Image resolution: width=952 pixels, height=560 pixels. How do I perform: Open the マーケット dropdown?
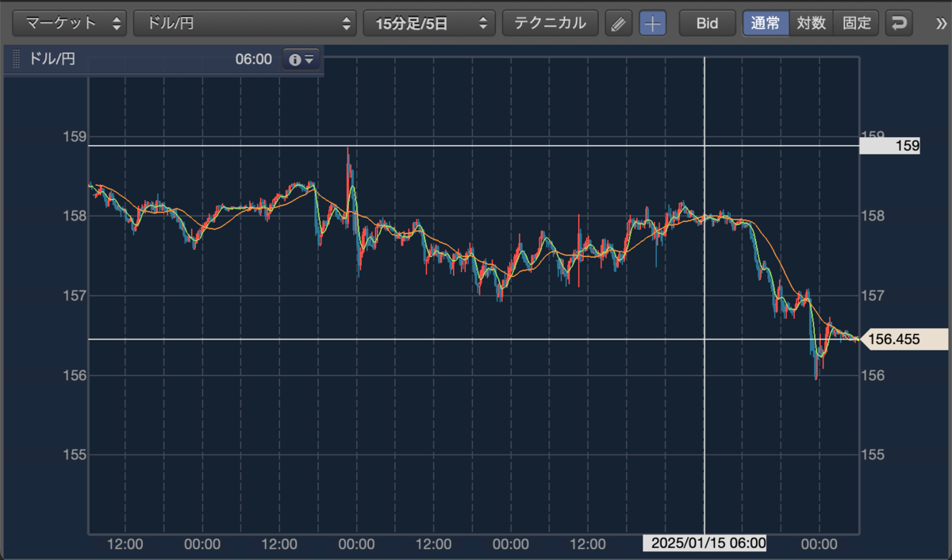coord(70,23)
